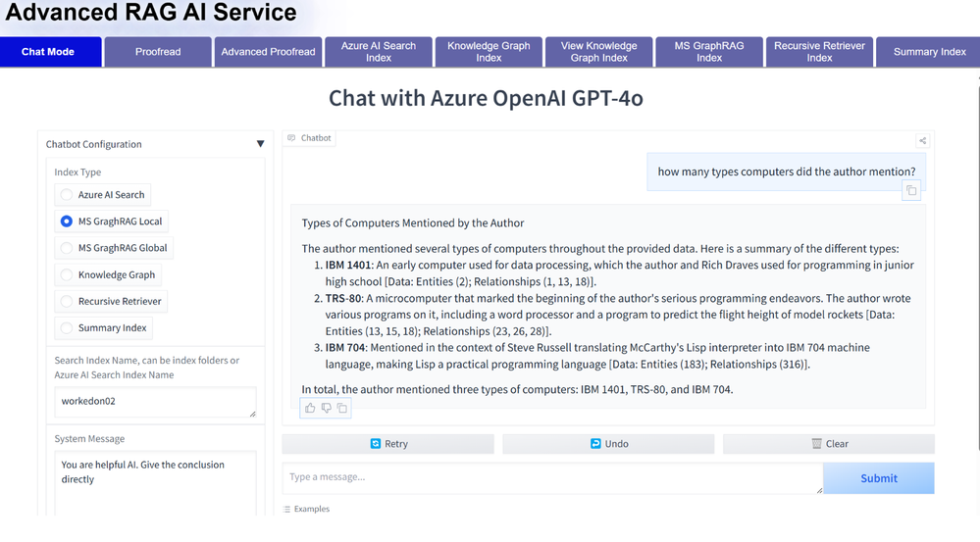Click the Advanced RAG AI Service heading
This screenshot has width=980, height=542.
[x=151, y=13]
